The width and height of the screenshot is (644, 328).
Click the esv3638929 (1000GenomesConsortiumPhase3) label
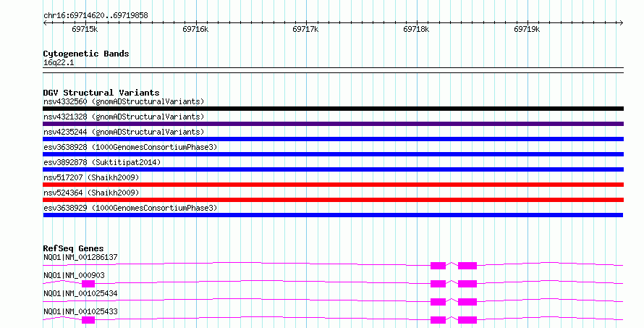130,208
